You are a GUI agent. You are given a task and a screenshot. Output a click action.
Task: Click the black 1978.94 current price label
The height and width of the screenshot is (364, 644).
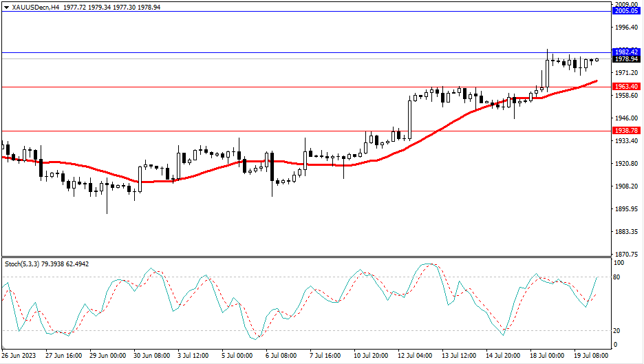click(626, 59)
